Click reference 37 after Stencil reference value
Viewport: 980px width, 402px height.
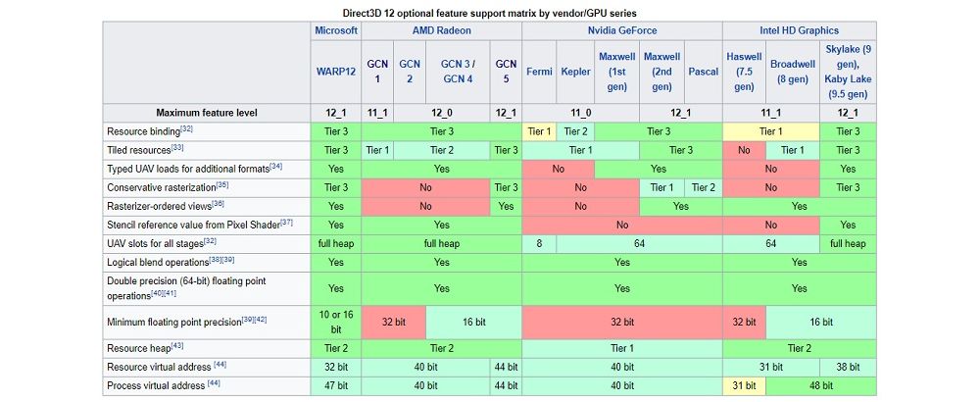[286, 221]
